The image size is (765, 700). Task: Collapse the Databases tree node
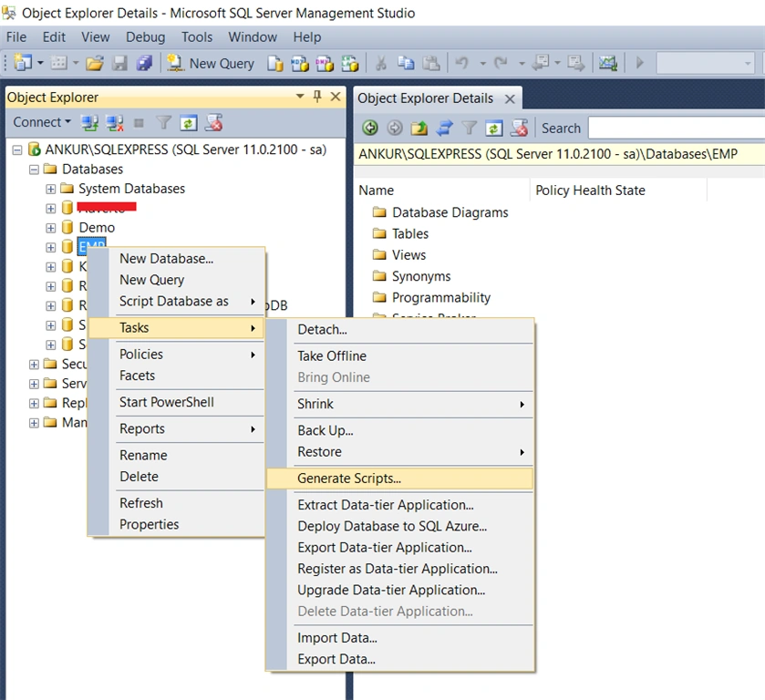click(34, 170)
